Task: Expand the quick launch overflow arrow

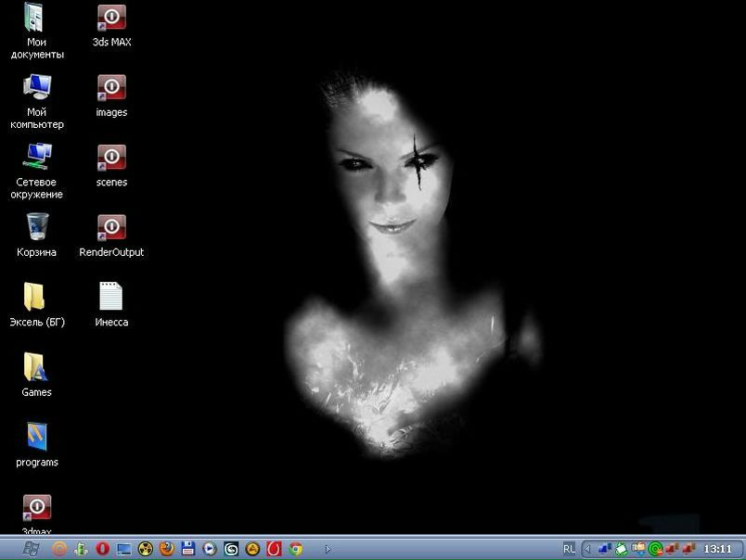Action: pos(328,549)
